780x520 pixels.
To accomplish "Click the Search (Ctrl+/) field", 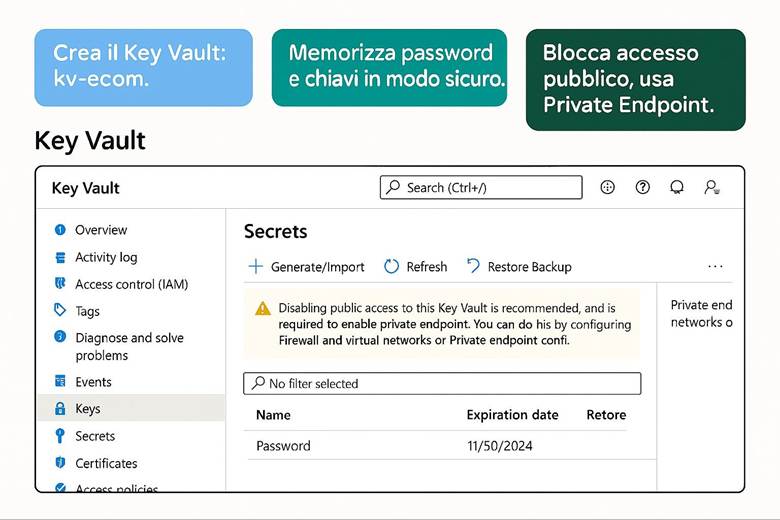I will [x=481, y=187].
